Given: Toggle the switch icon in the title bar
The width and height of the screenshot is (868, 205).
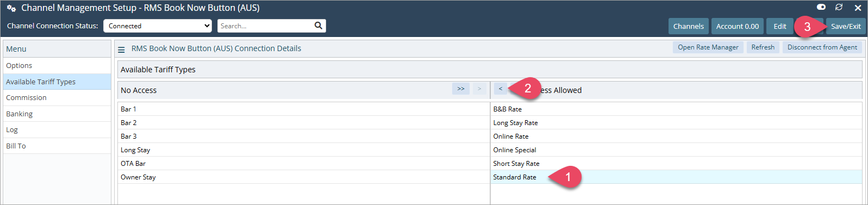Looking at the screenshot, I should pos(821,7).
